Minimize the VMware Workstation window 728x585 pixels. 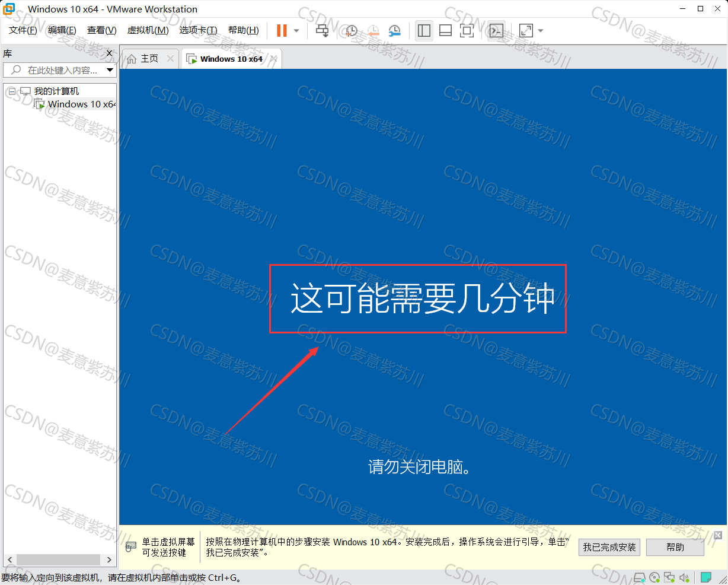pos(684,9)
